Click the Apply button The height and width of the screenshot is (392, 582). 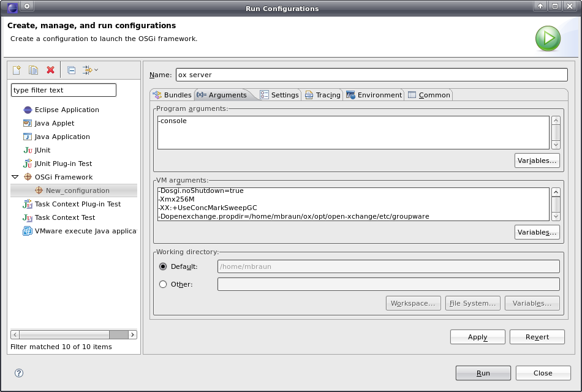(477, 337)
